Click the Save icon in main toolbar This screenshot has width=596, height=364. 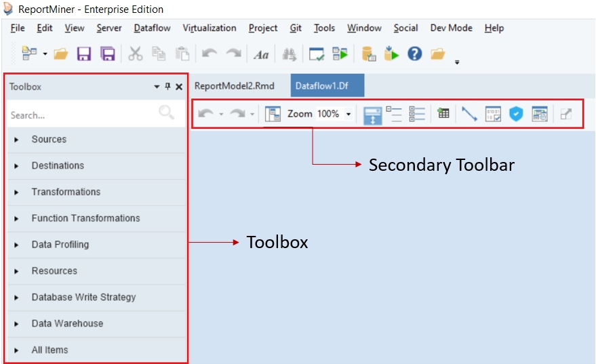click(x=84, y=54)
